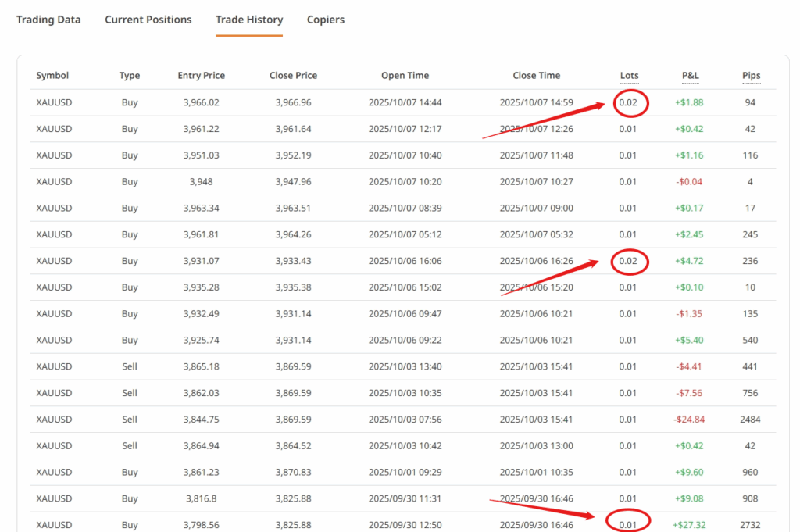The height and width of the screenshot is (532, 800).
Task: Click open time 2025/10/01 09:29
Action: [405, 472]
